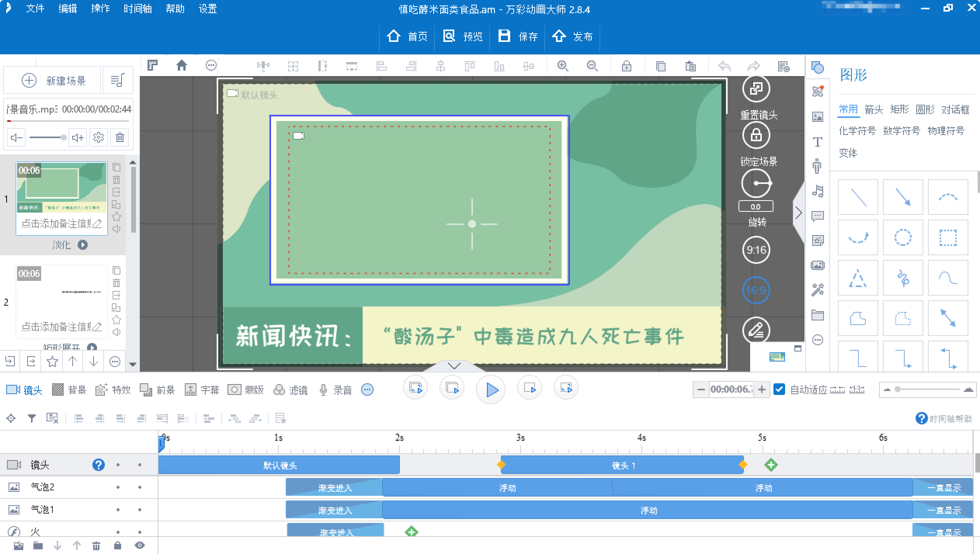This screenshot has height=554, width=980.
Task: Click the 锁定场景 lock scene button
Action: (756, 135)
